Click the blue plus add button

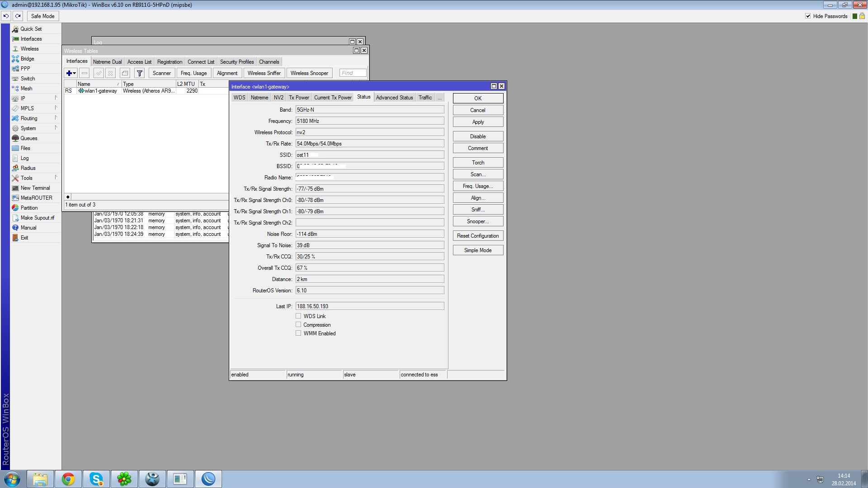click(71, 73)
